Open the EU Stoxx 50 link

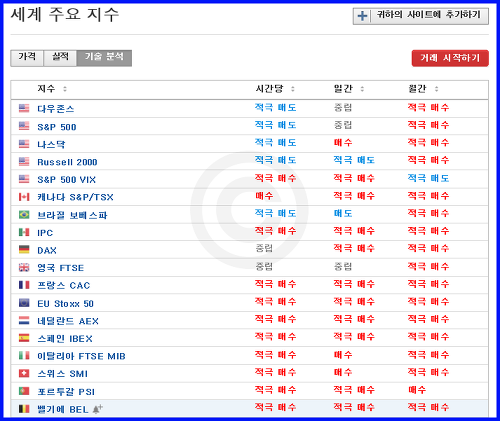[x=65, y=303]
